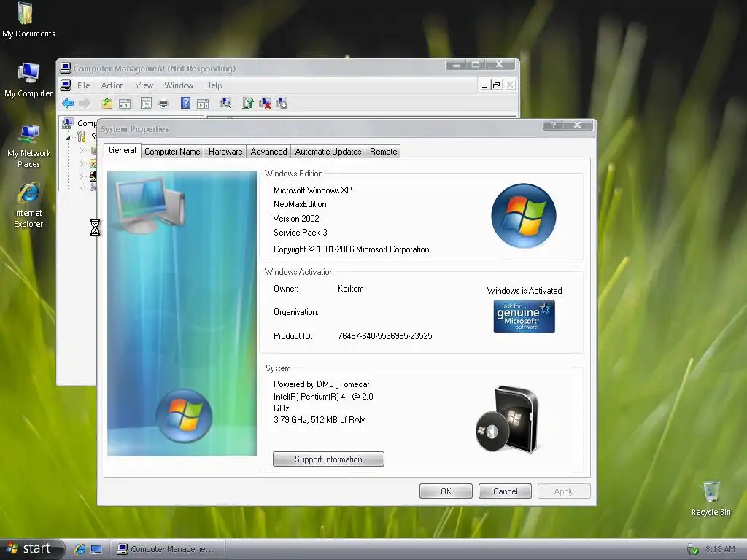Select the My Computer desktop icon

28,80
